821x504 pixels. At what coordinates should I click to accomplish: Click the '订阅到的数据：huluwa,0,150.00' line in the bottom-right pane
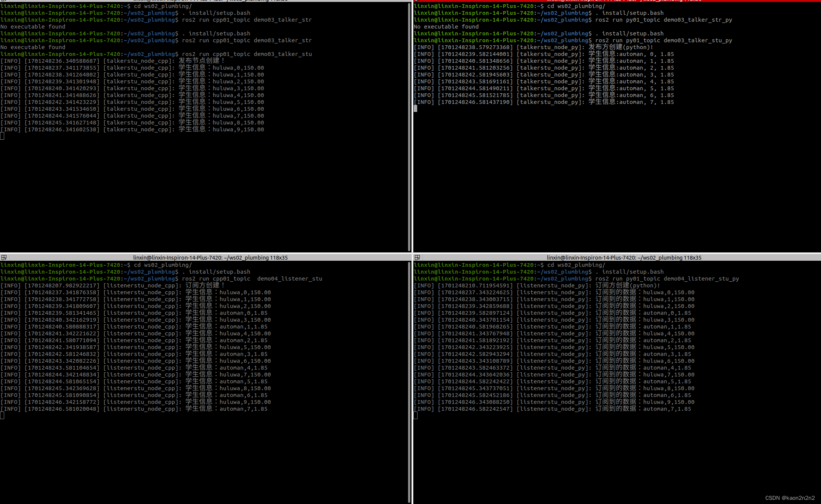(554, 292)
